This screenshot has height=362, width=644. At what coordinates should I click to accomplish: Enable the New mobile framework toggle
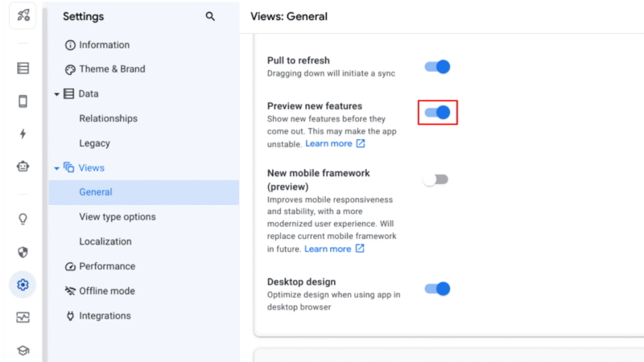pos(436,179)
